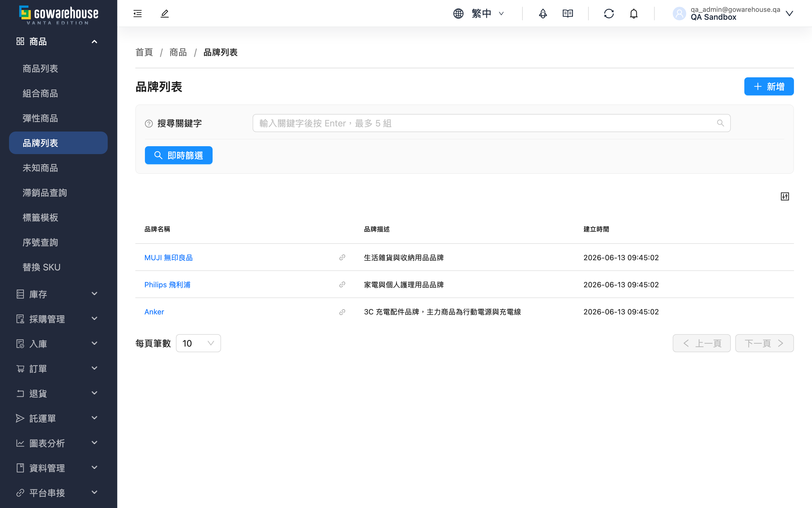Click the magnifier icon in search field
812x508 pixels.
pyautogui.click(x=720, y=123)
